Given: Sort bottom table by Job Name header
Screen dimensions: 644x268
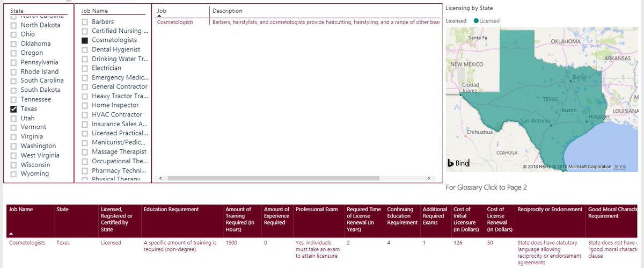Looking at the screenshot, I should point(21,209).
